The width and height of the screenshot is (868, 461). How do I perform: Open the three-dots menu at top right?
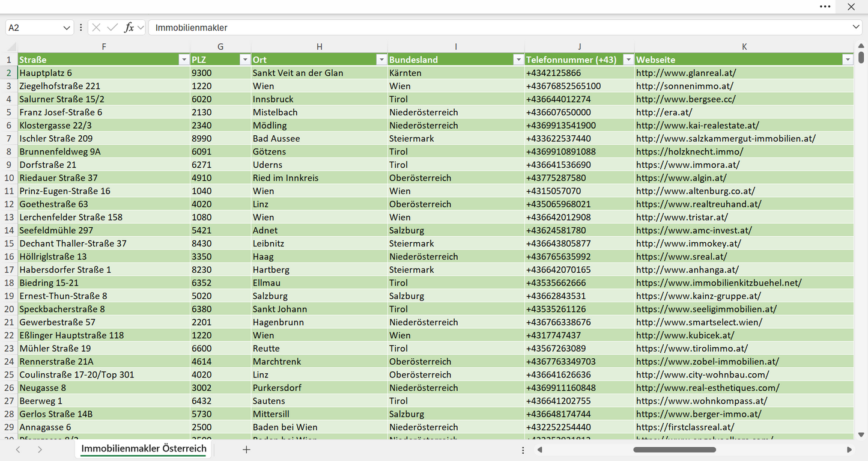tap(825, 7)
